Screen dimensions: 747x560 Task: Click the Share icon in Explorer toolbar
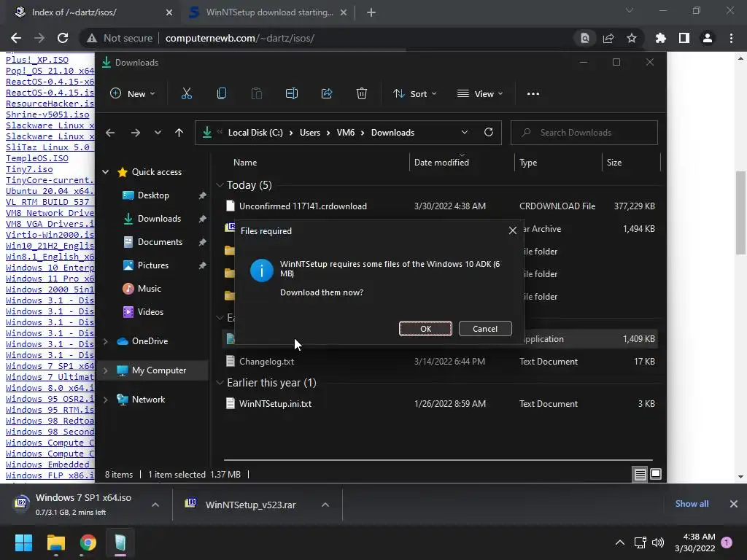coord(327,94)
